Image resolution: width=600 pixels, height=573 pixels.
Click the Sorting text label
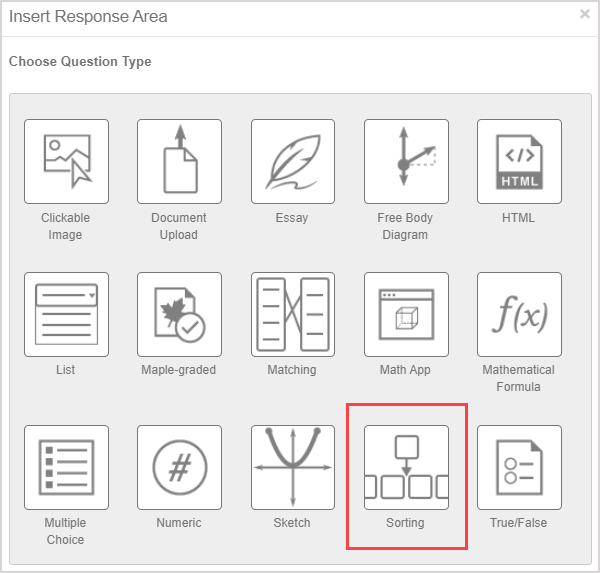[x=406, y=523]
